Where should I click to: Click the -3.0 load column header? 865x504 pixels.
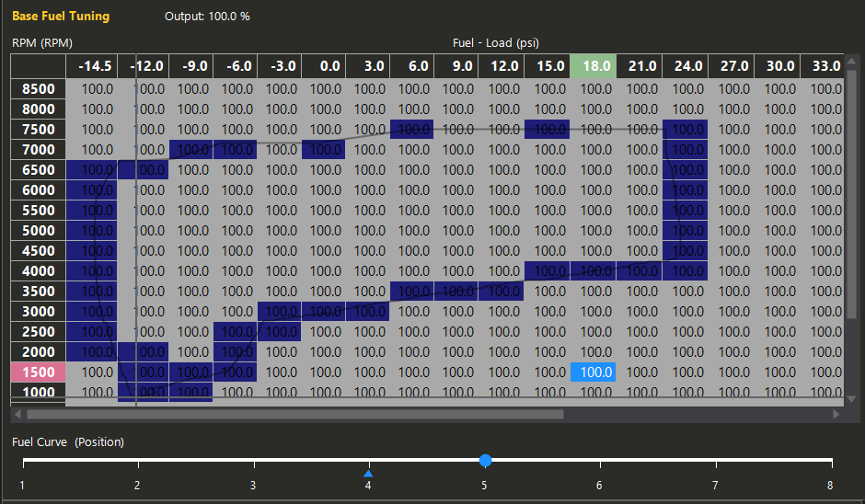tap(279, 66)
